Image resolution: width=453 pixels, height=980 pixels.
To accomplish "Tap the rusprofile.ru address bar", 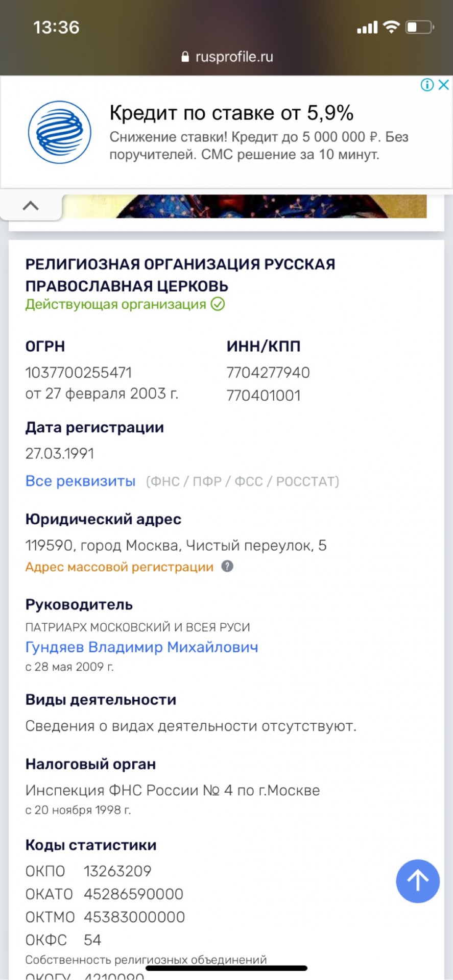I will click(x=227, y=57).
